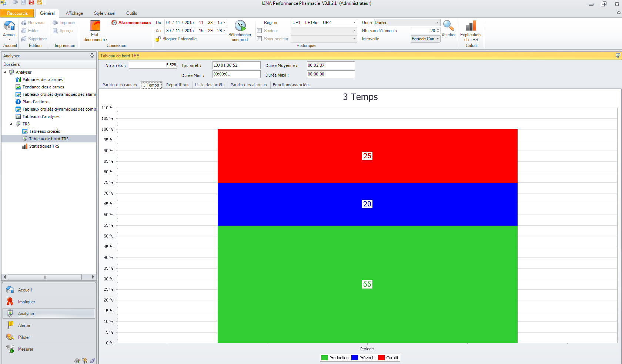Click the key icon in quick access toolbar
622x364 pixels.
40,2
